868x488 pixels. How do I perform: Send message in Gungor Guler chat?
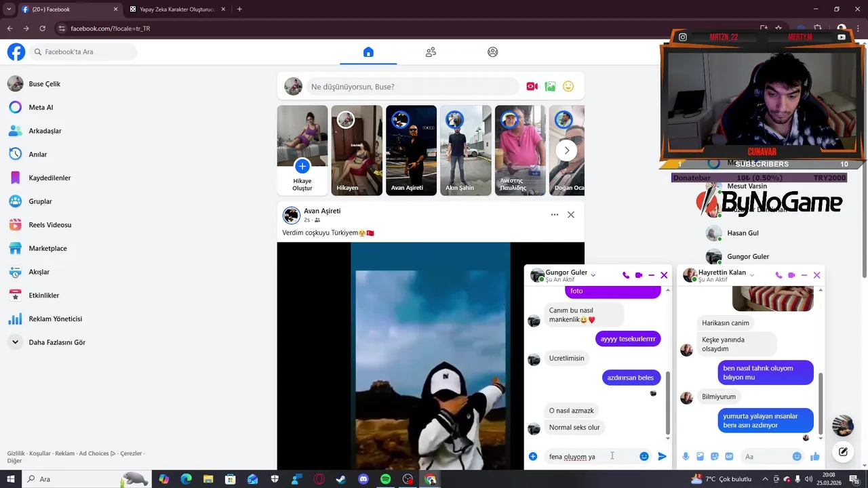(662, 457)
